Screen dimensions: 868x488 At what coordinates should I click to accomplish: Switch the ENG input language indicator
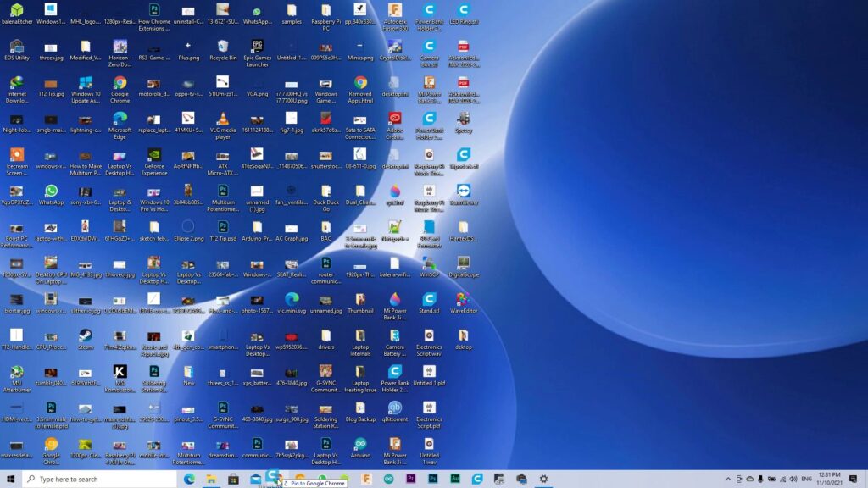(x=807, y=479)
